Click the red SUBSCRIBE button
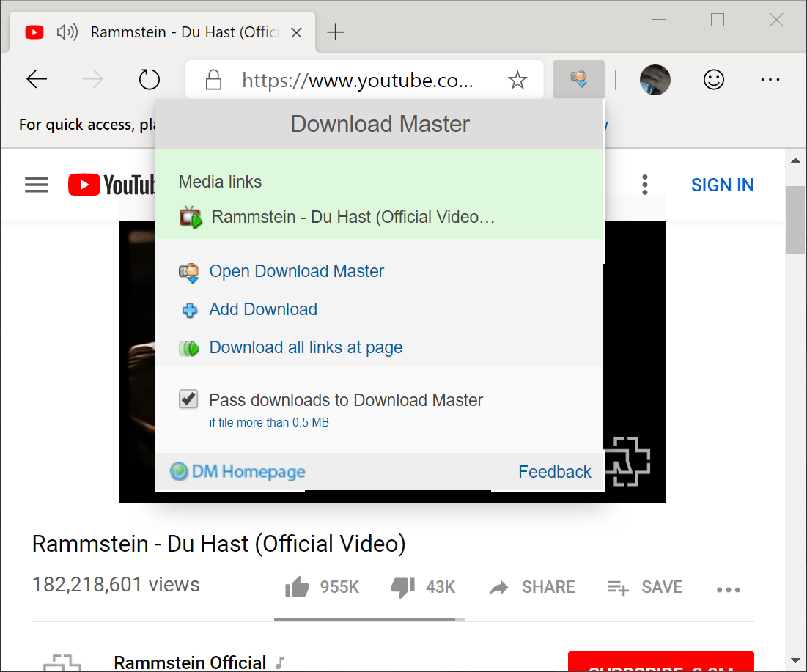 tap(661, 662)
